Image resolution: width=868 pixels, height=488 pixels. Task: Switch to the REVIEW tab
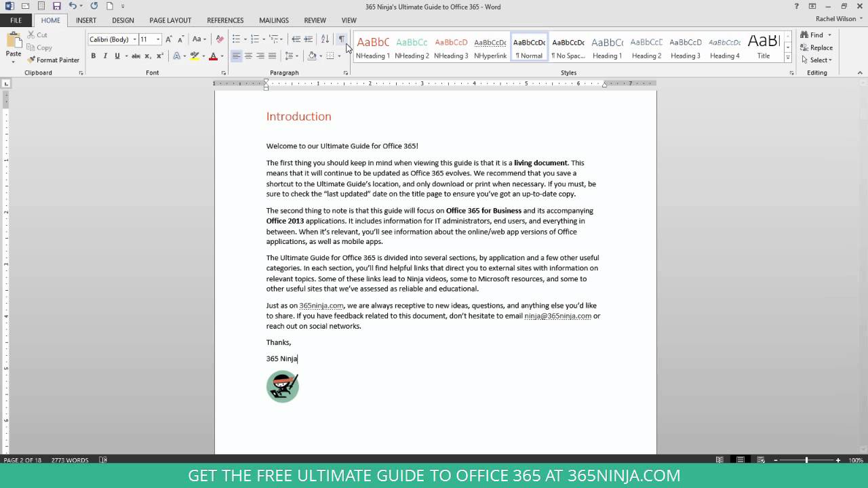(315, 20)
